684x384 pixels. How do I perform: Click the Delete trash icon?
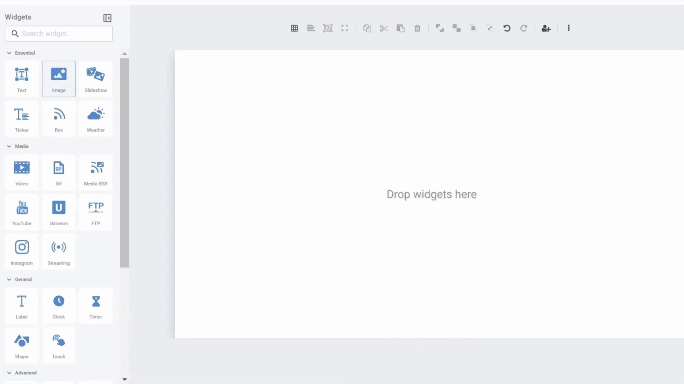pyautogui.click(x=417, y=28)
